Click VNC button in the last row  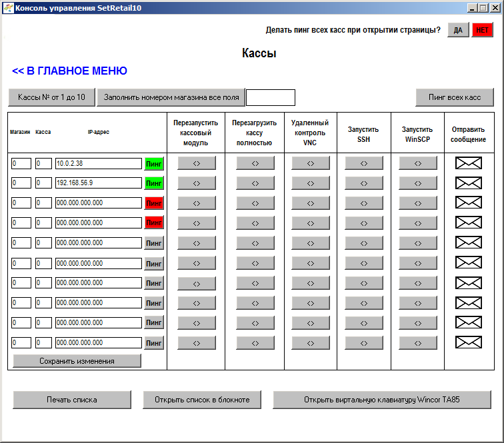311,343
